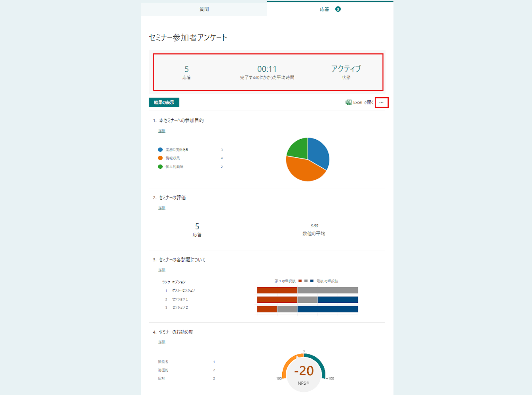Click the blue legend dot for 業務に関係ある
532x395 pixels.
click(x=160, y=149)
